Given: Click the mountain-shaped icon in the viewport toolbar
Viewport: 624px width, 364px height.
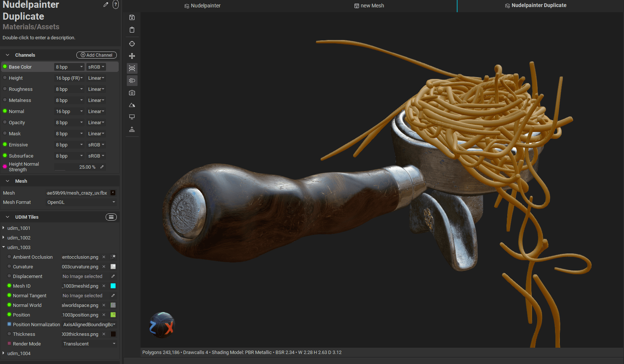Looking at the screenshot, I should tap(132, 105).
